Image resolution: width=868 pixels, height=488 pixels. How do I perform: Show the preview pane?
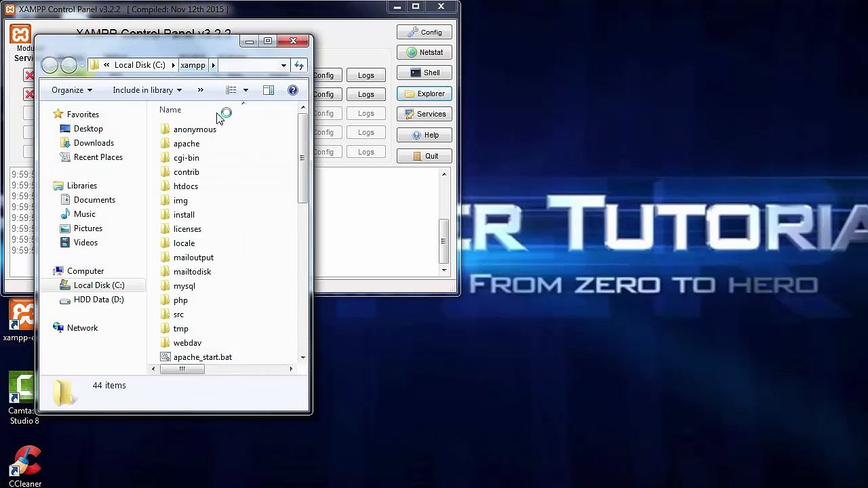click(x=269, y=90)
